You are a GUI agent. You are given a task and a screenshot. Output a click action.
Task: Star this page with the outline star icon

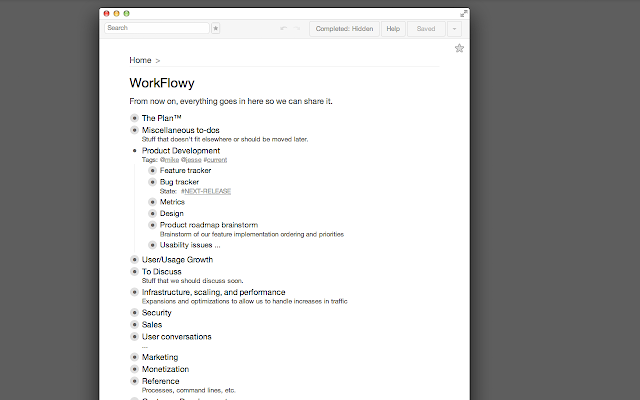pos(459,48)
